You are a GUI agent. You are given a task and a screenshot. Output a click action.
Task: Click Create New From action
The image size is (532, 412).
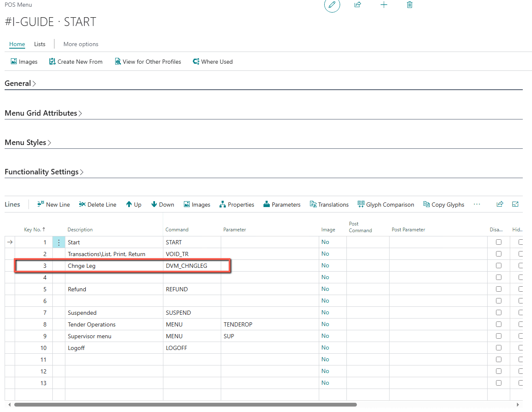[x=76, y=62]
